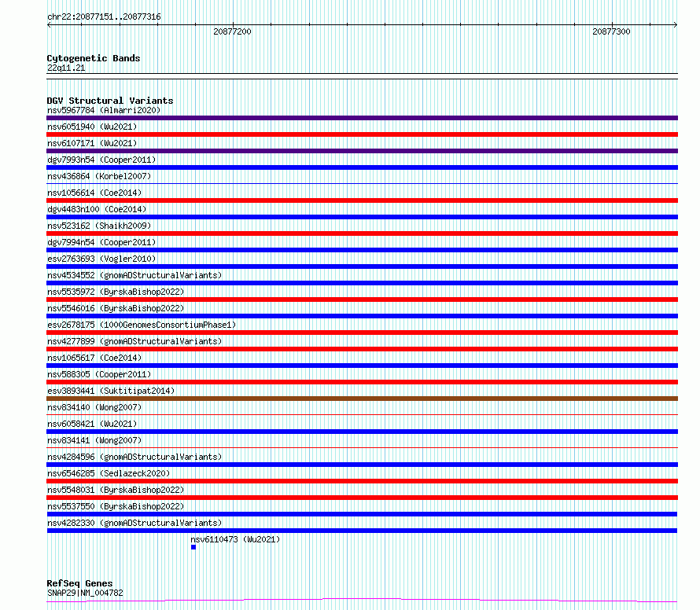Click the esv3893441 (Suktitipat2014) label
This screenshot has height=610, width=700.
click(x=111, y=391)
